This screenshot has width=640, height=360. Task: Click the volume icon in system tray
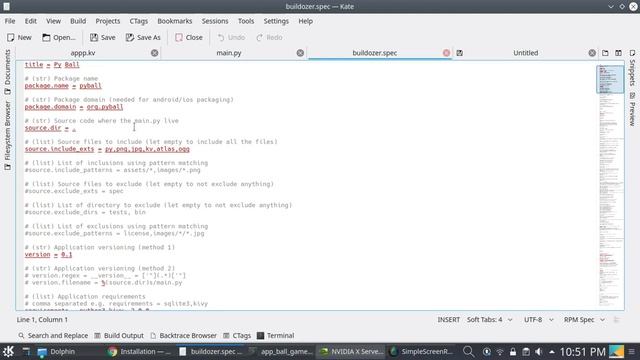[x=539, y=351]
